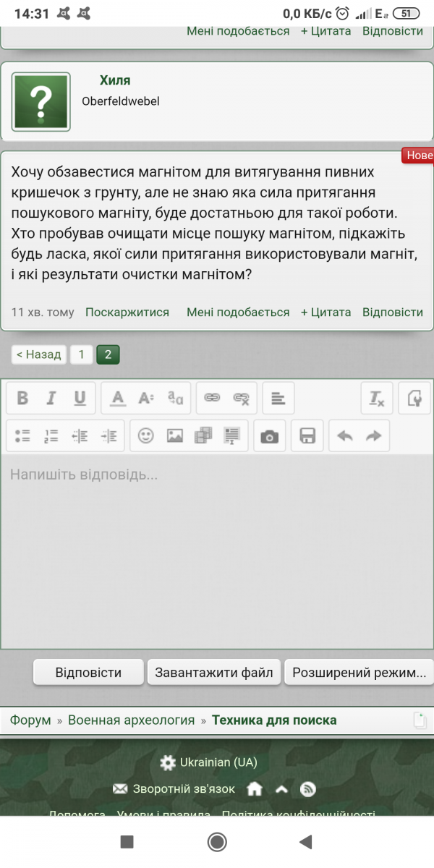The image size is (434, 868).
Task: Go to page 1
Action: tap(81, 354)
